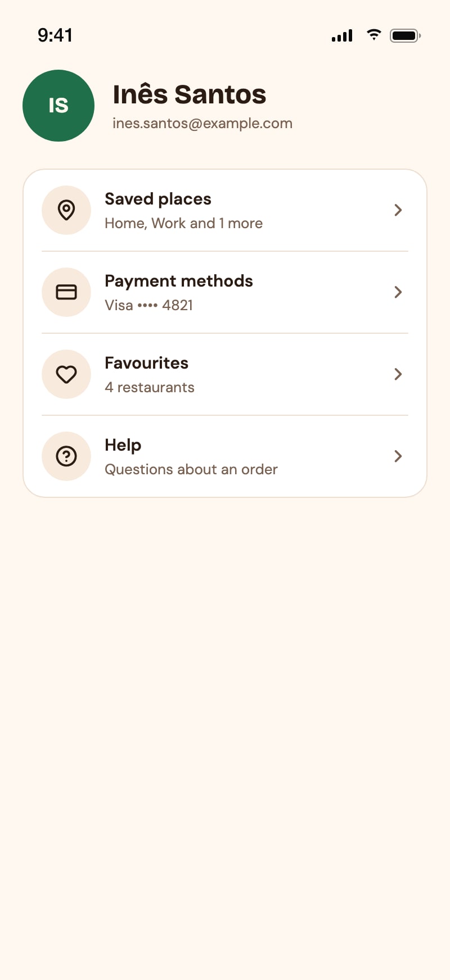The width and height of the screenshot is (450, 980).
Task: Tap the ines.santos@example.com email address
Action: tap(202, 124)
